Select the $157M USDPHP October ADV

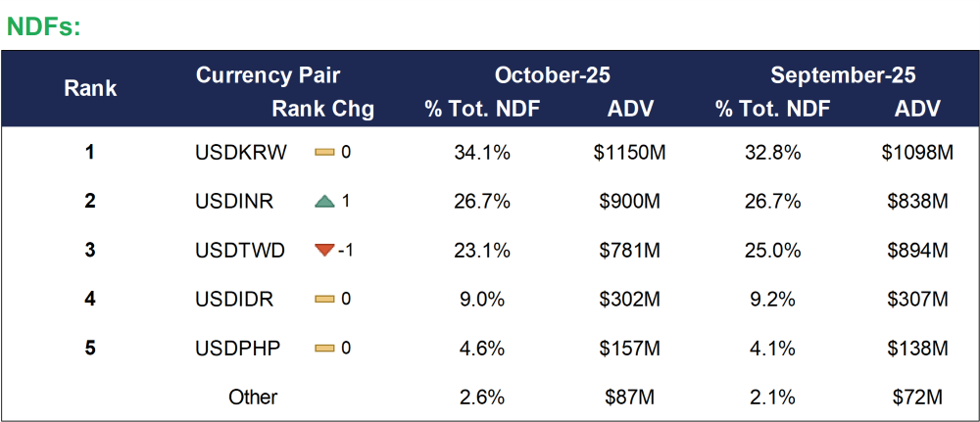click(630, 349)
